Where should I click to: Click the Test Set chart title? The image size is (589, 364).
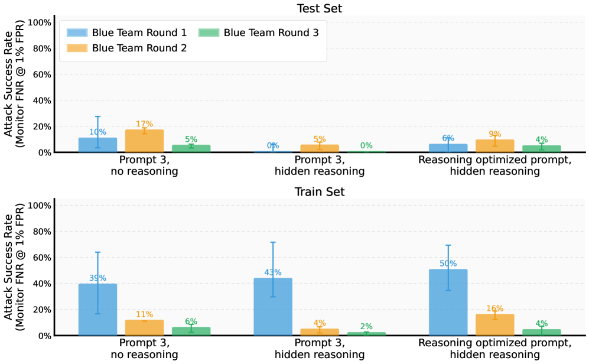tap(319, 8)
